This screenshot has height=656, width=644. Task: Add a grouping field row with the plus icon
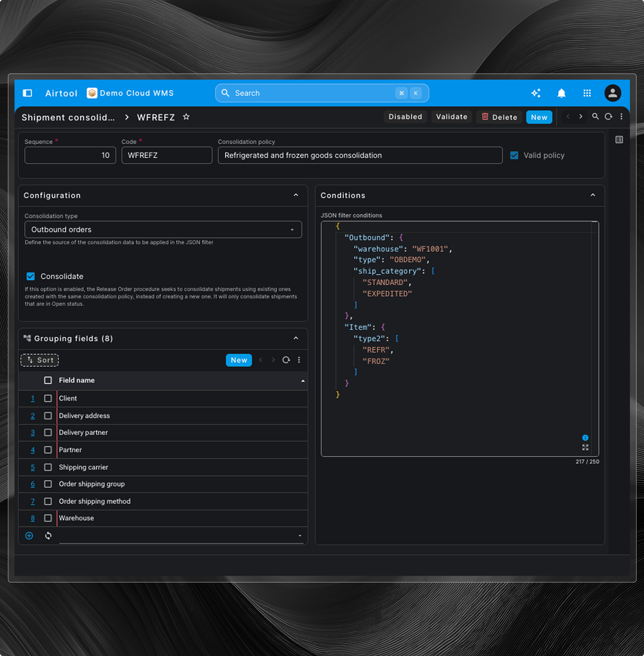[x=29, y=536]
